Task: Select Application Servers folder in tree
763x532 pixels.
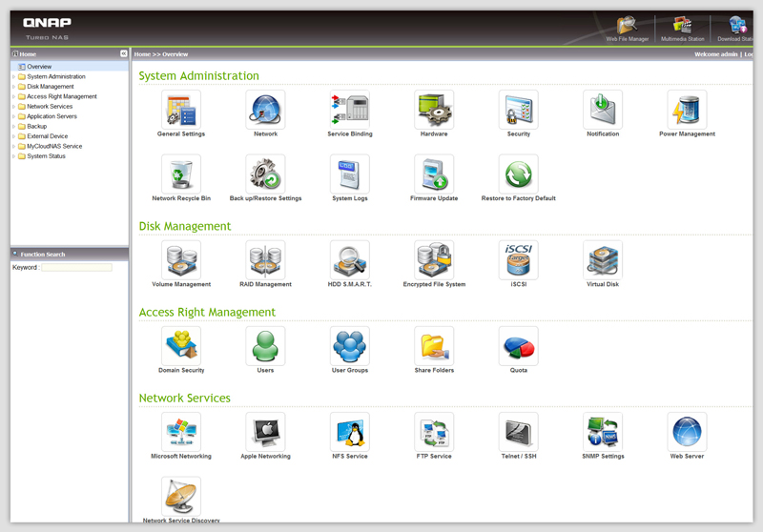Action: pyautogui.click(x=48, y=116)
